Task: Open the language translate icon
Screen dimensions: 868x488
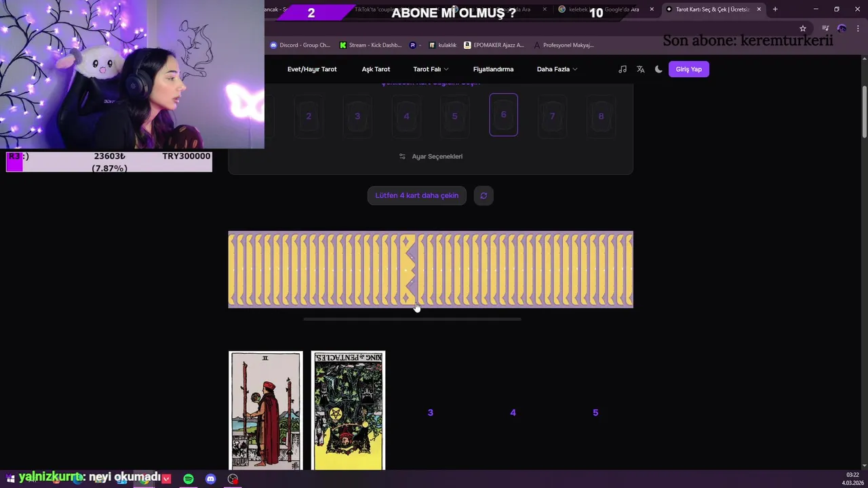Action: coord(640,69)
